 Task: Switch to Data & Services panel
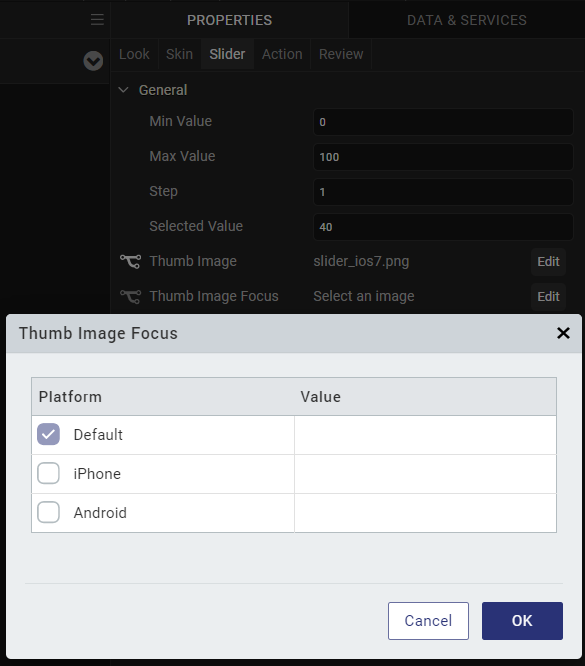click(x=466, y=20)
